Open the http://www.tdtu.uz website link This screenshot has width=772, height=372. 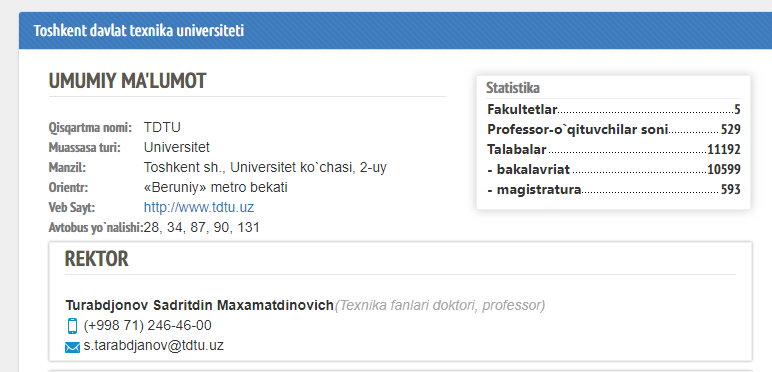pyautogui.click(x=199, y=207)
